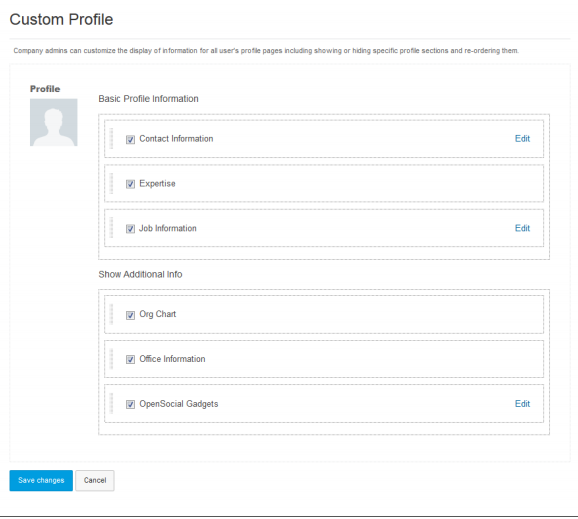Uncheck the Org Chart checkbox
Image resolution: width=578 pixels, height=519 pixels.
tap(130, 315)
